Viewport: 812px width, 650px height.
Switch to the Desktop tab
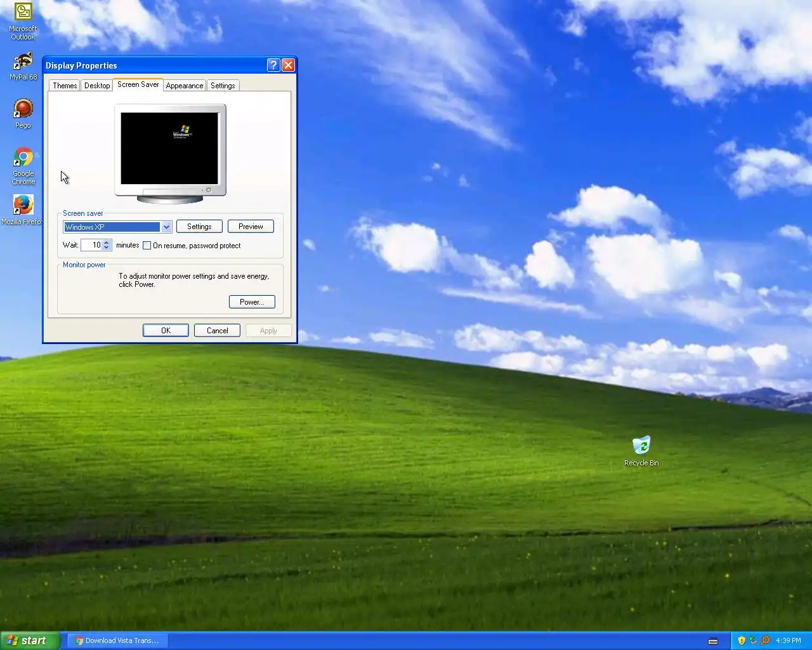pos(97,86)
